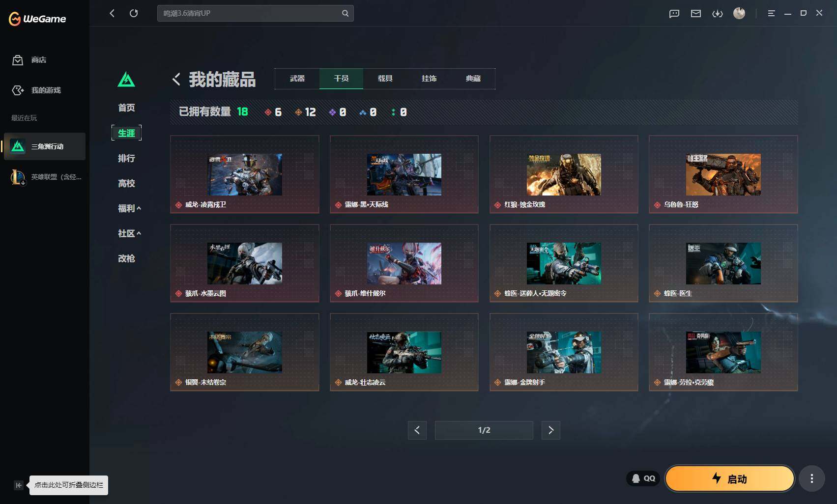Open the 蜂医-医生 skin card

click(x=723, y=263)
